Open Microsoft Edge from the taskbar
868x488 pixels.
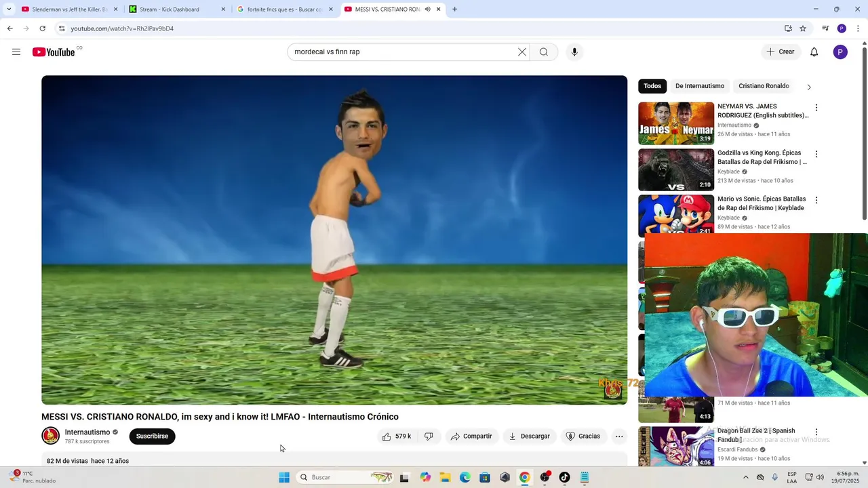click(465, 477)
